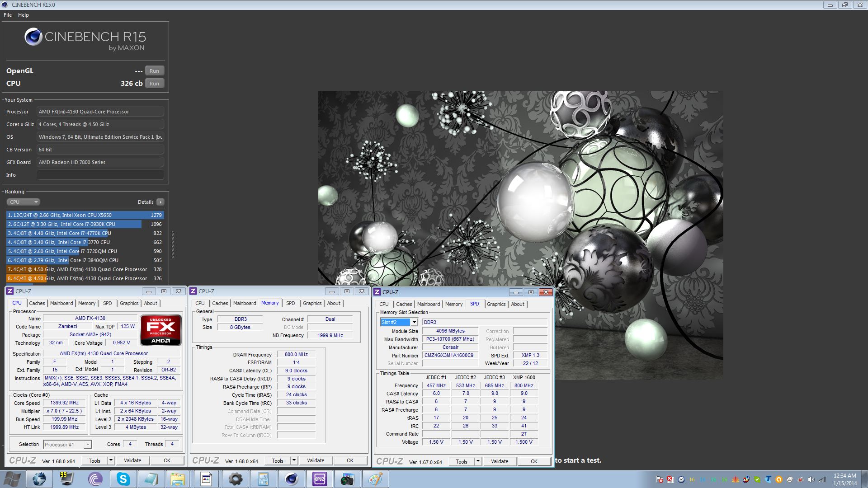Open Tools dropdown arrow in CPU tab window
Screen dimensions: 868x488
(x=111, y=460)
